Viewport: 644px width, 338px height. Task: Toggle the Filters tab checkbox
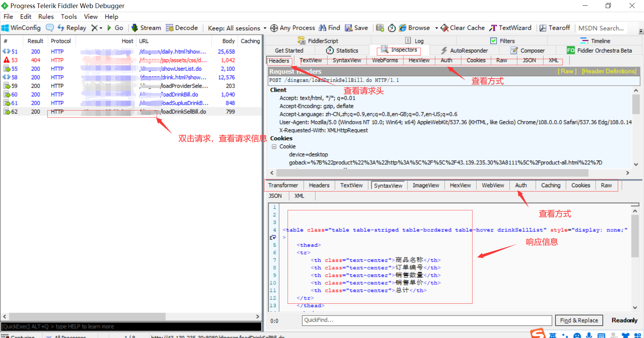coord(493,41)
